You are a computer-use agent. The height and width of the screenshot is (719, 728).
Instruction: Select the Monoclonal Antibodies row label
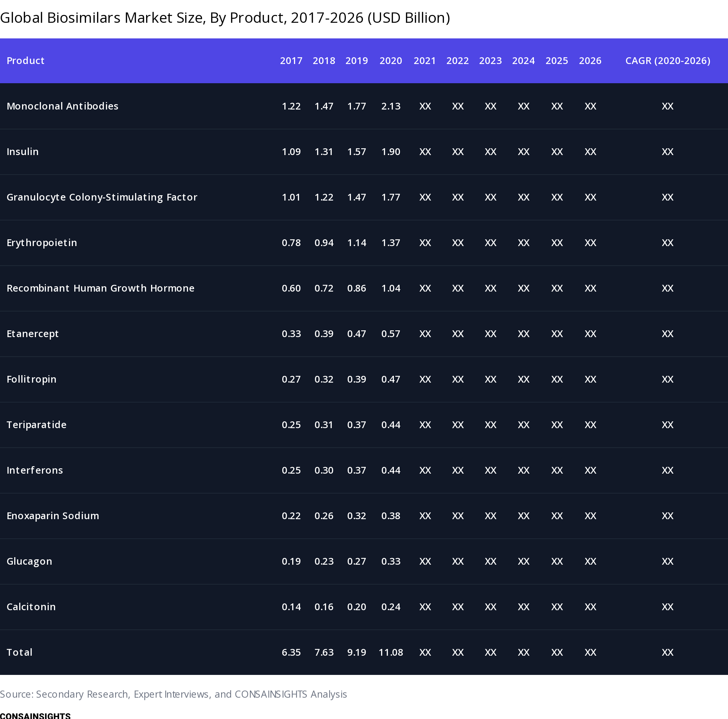tap(63, 106)
